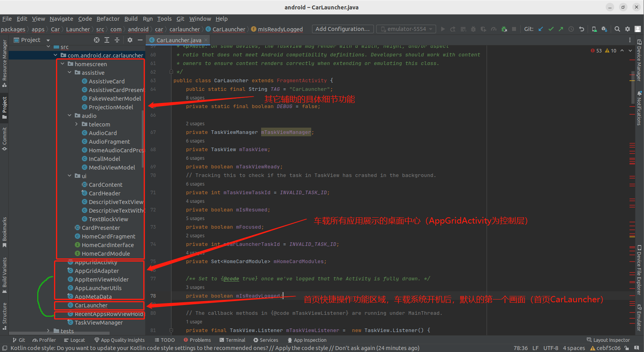Click the fold marker beside line 81

pyautogui.click(x=171, y=330)
